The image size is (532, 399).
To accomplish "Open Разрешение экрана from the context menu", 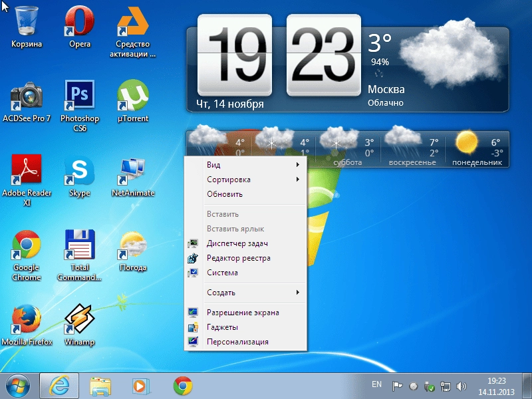I will click(245, 313).
